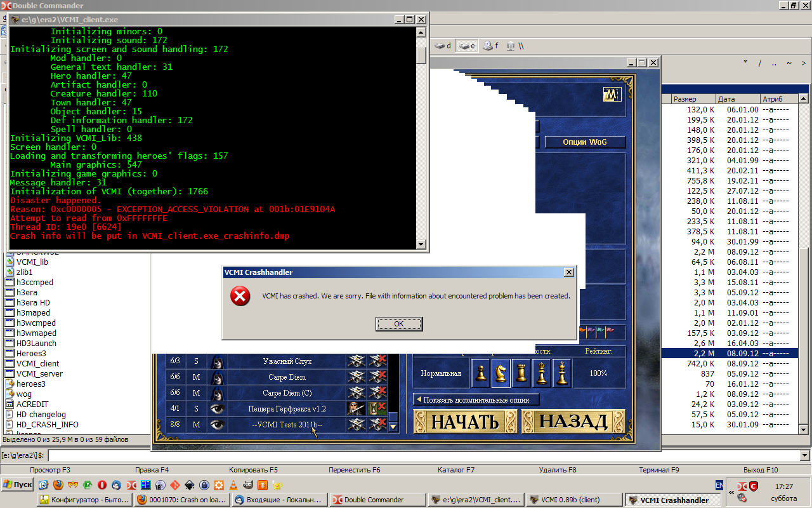Click the Опции WoG button

[585, 142]
